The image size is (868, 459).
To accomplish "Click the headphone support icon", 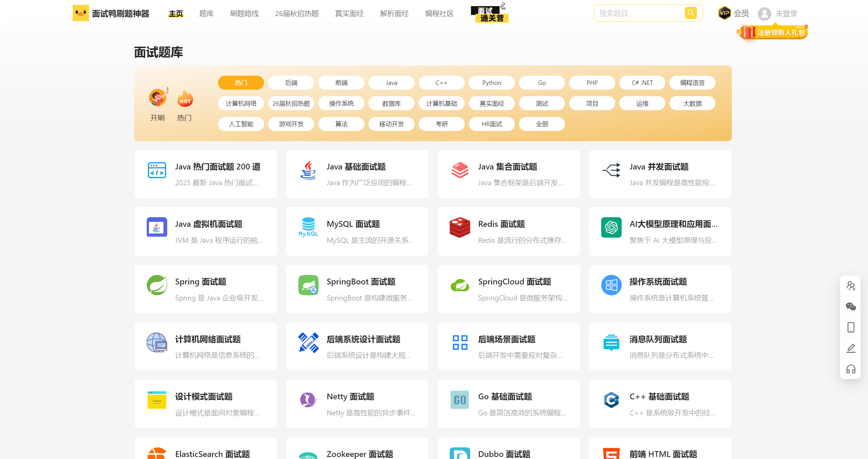I will [851, 369].
